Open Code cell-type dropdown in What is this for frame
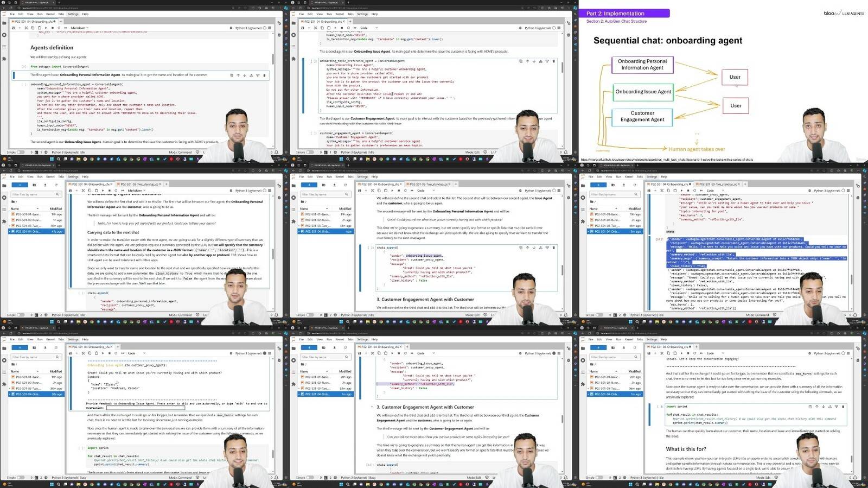 click(x=715, y=353)
